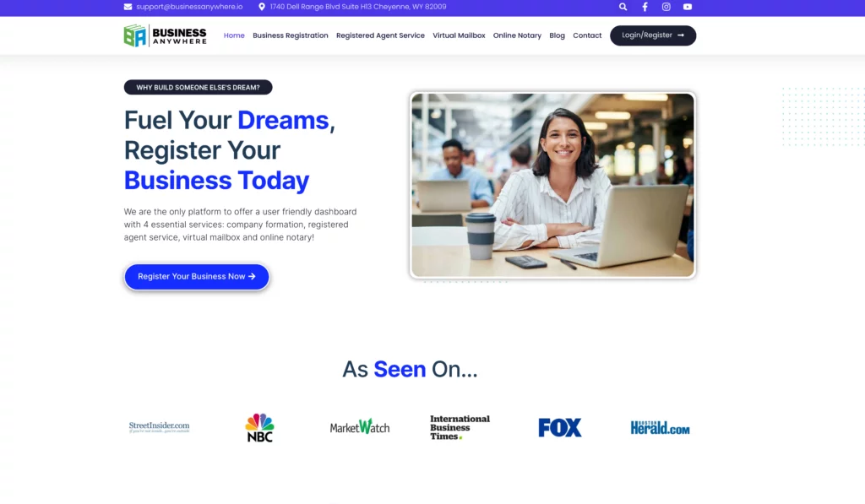
Task: Go to the Home menu item
Action: point(234,35)
